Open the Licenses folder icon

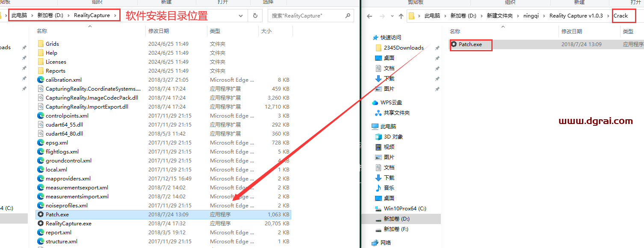pyautogui.click(x=41, y=62)
